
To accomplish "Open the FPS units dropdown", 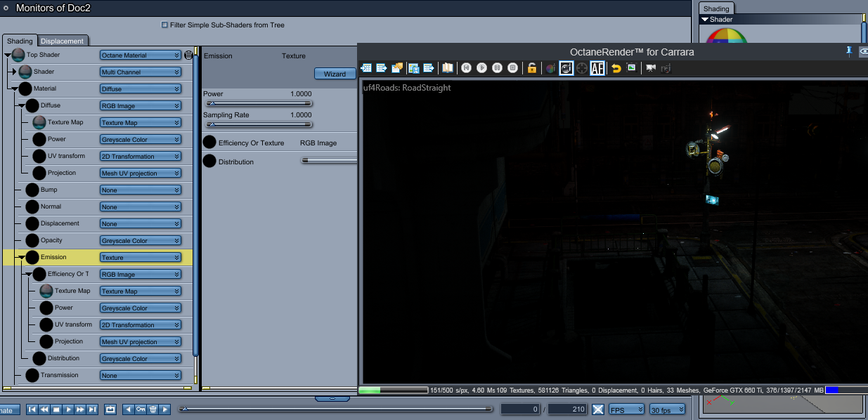I will pos(627,409).
